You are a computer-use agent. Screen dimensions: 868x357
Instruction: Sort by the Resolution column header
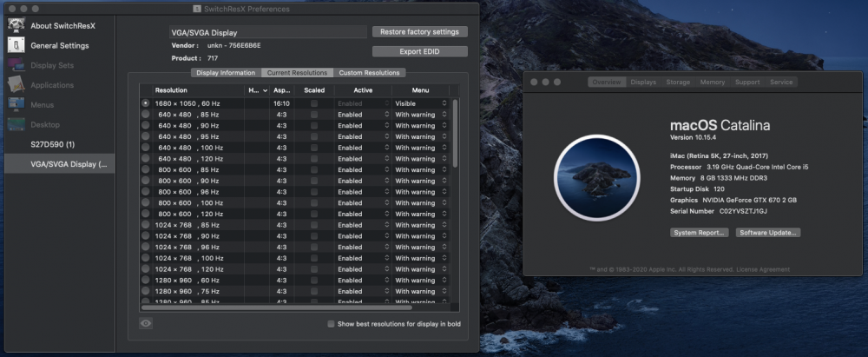[198, 89]
